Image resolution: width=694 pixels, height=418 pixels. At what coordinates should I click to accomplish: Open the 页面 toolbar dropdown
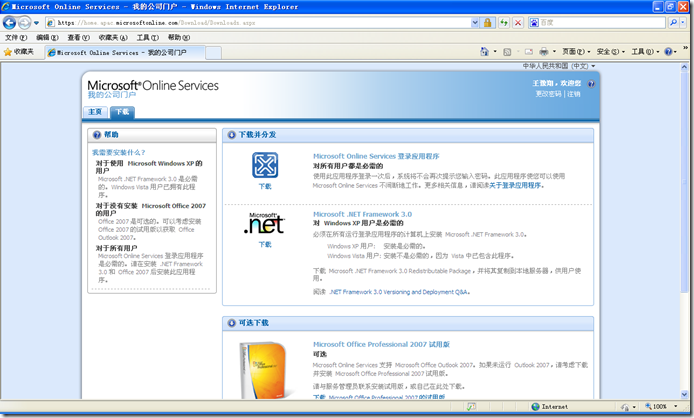coord(576,52)
